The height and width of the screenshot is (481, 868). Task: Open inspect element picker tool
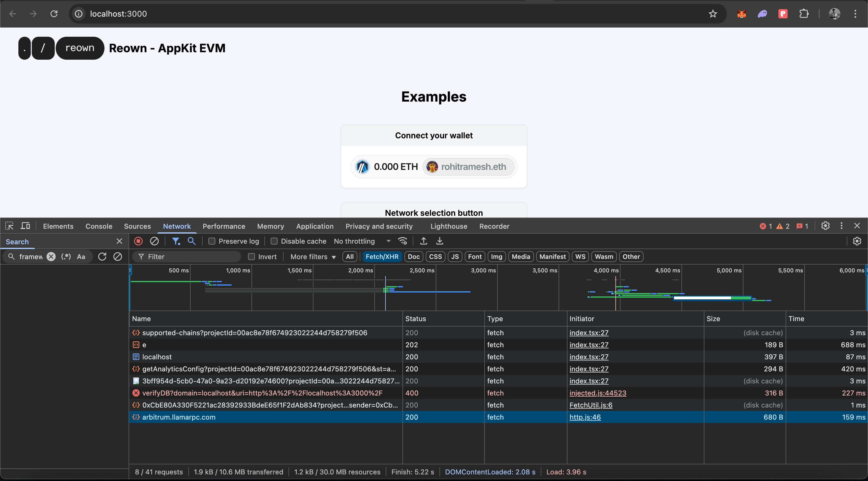[9, 226]
